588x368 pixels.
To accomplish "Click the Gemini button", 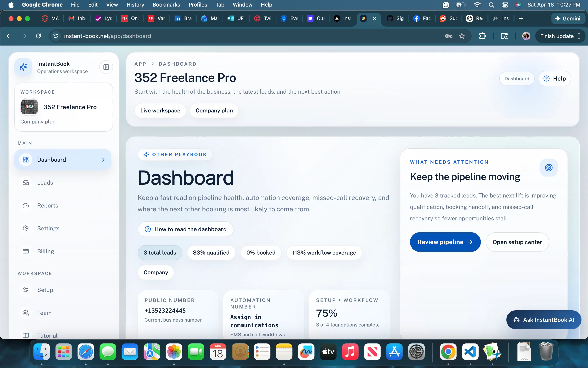I will pyautogui.click(x=568, y=18).
